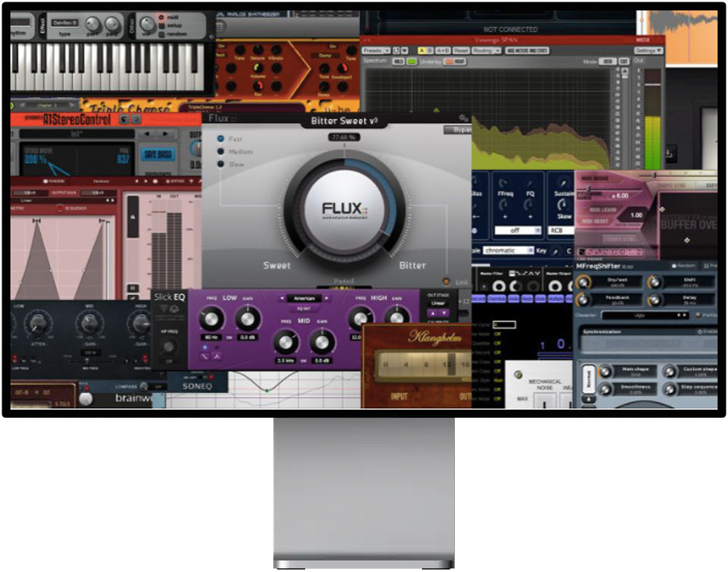Open the chromatic scale dropdown

click(508, 250)
